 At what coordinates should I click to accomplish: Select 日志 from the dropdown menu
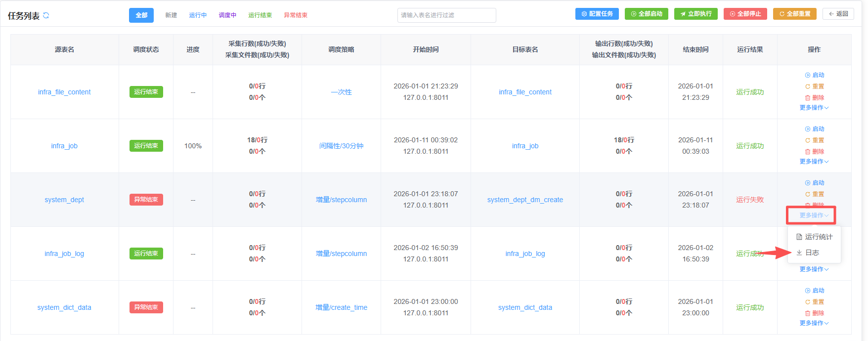[812, 253]
